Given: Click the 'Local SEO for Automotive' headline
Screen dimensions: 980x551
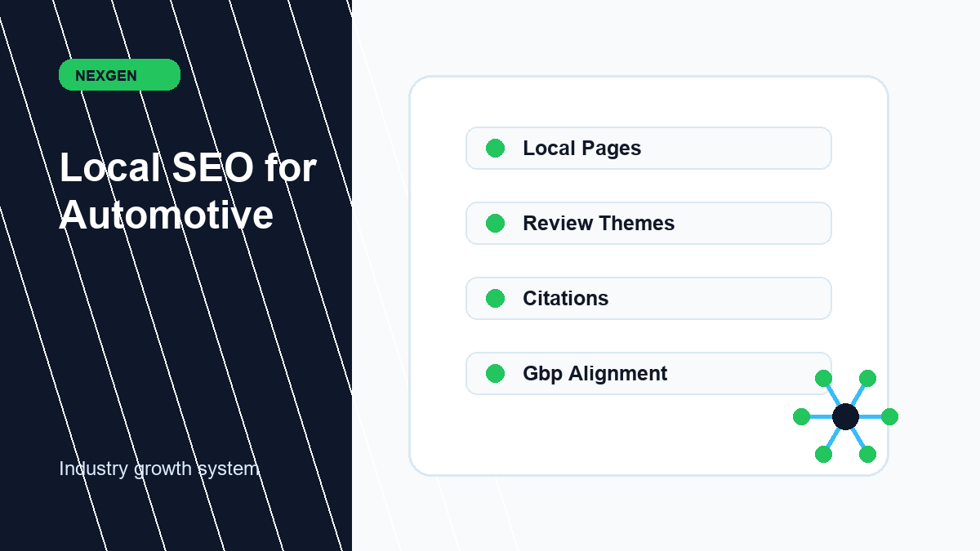Looking at the screenshot, I should pyautogui.click(x=188, y=192).
